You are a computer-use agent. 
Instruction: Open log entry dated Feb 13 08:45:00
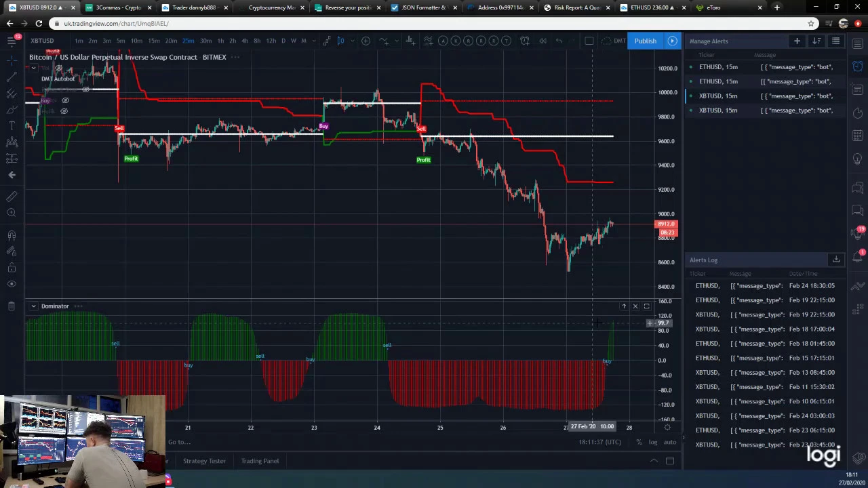tap(764, 372)
